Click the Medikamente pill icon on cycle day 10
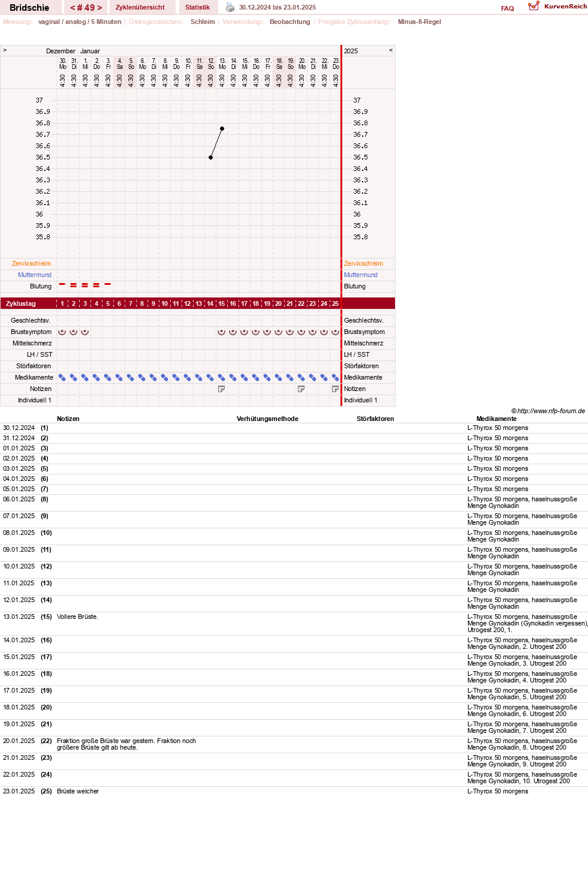This screenshot has height=881, width=588. coord(164,377)
